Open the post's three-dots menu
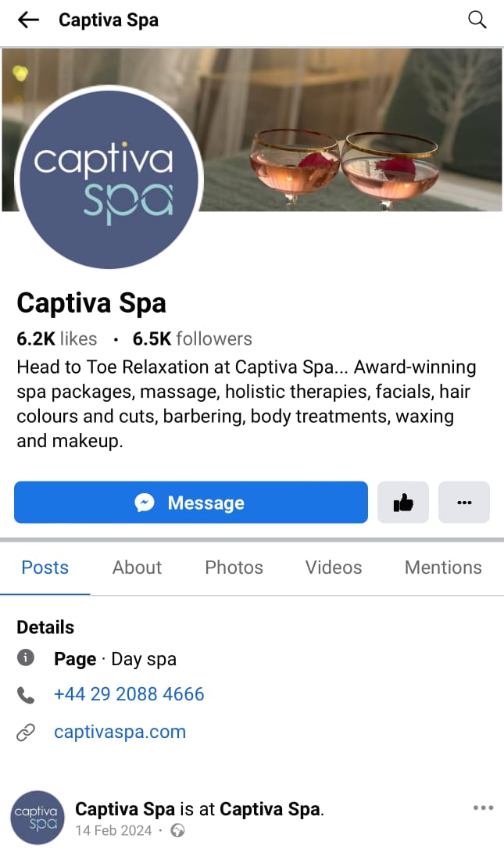 [x=483, y=808]
